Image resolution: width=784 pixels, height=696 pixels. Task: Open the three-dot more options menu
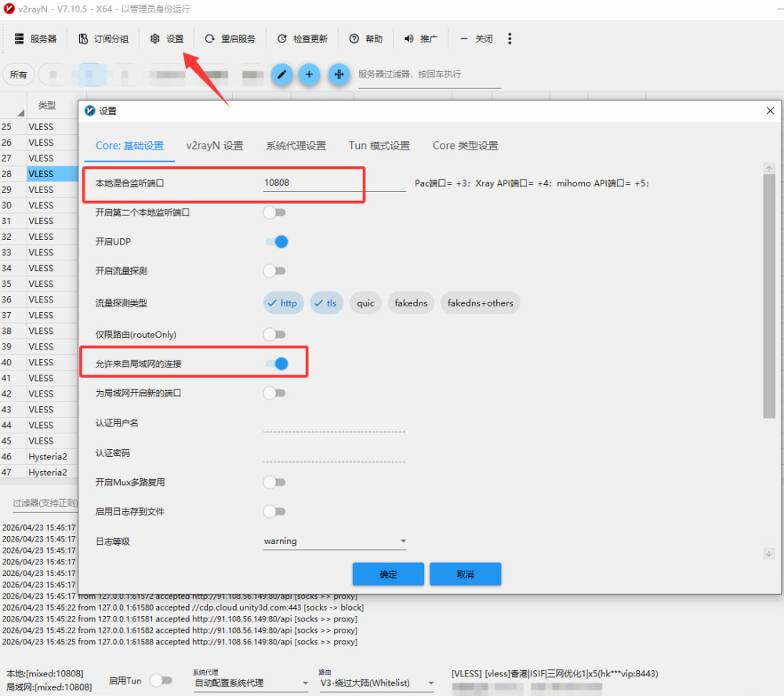pyautogui.click(x=510, y=38)
